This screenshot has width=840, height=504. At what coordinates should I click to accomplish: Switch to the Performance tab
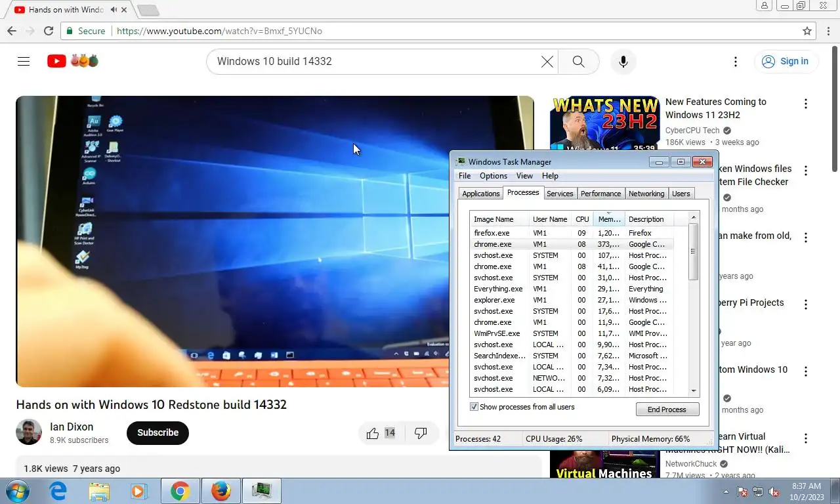click(x=600, y=194)
